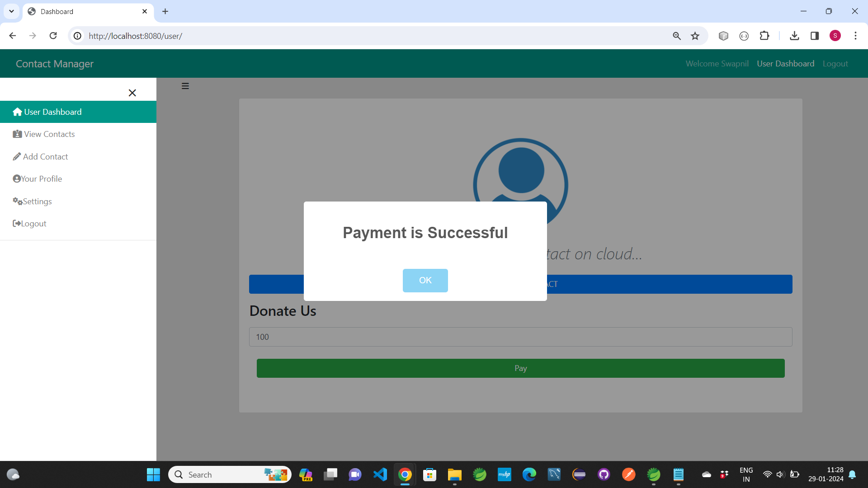The height and width of the screenshot is (488, 868).
Task: Select User Dashboard in the sidebar
Action: 52,112
